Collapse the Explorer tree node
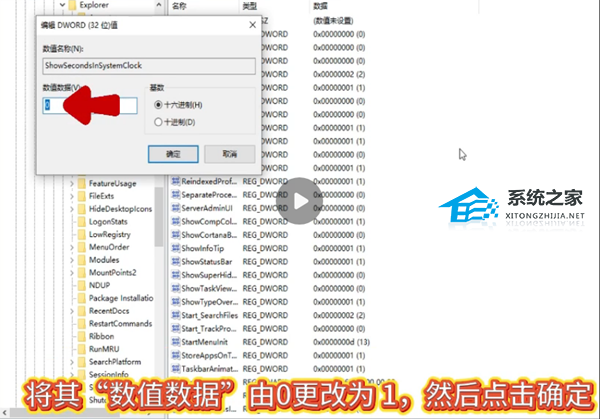The width and height of the screenshot is (600, 419). pos(62,5)
